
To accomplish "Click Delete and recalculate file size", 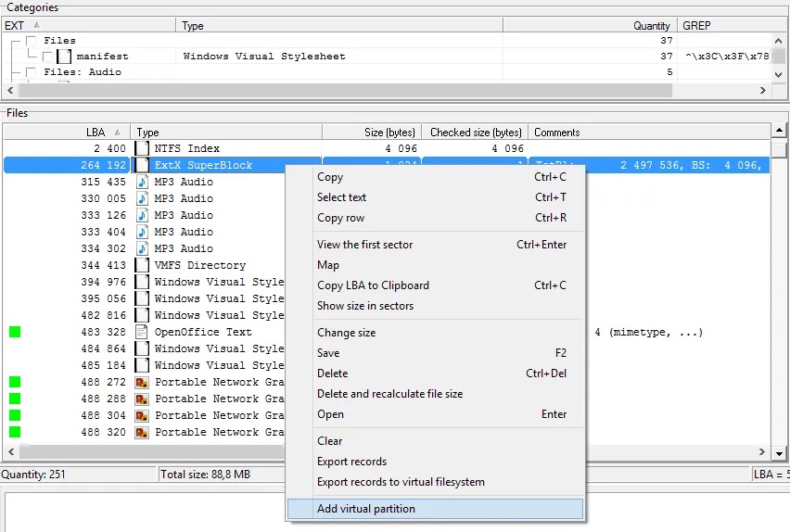I will [x=389, y=394].
